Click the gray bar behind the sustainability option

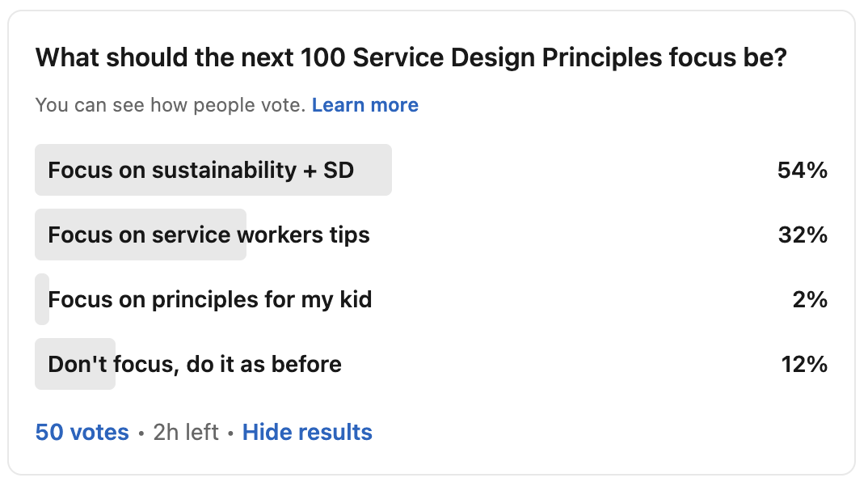coord(373,170)
